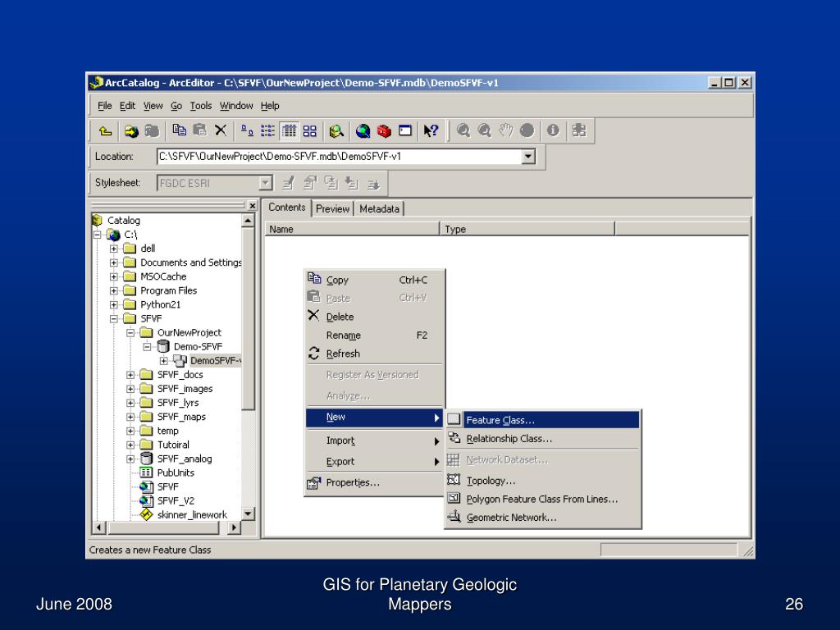Switch to List view icon
This screenshot has height=630, width=840.
point(268,130)
